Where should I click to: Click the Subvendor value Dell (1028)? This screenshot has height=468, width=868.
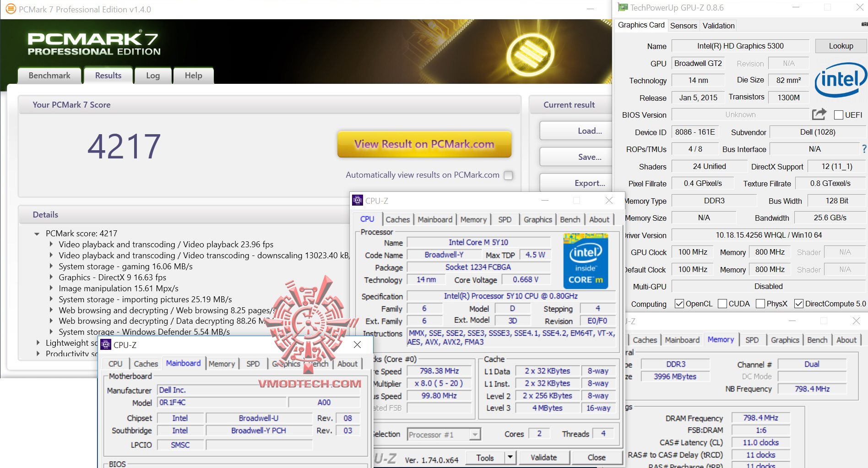click(818, 132)
